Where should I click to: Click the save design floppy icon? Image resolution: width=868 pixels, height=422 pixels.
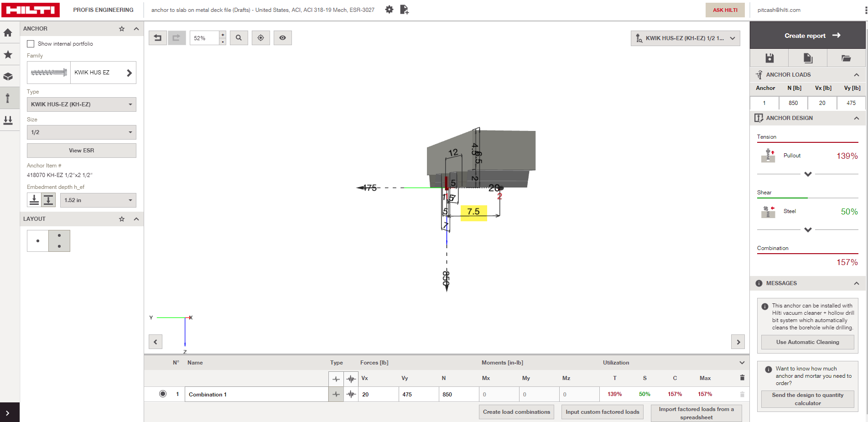tap(769, 58)
